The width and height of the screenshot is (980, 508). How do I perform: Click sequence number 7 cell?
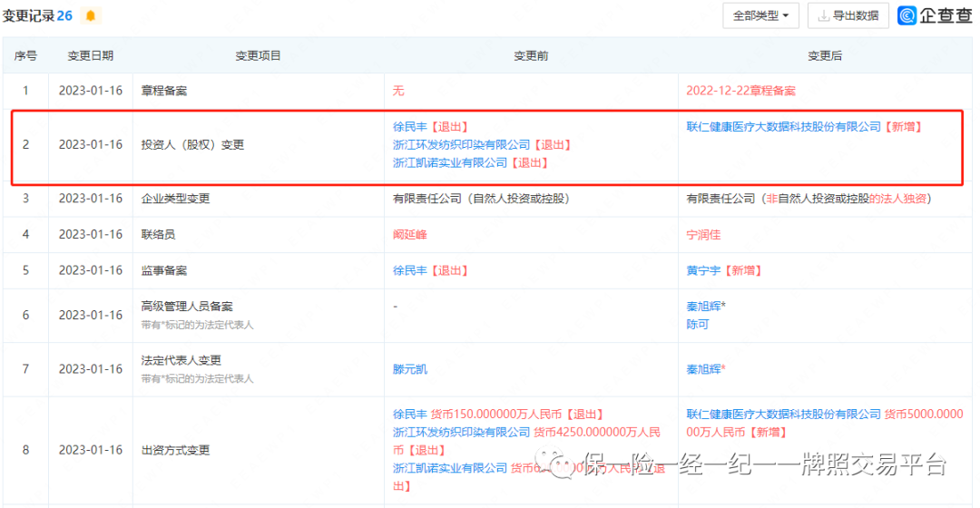(x=25, y=369)
